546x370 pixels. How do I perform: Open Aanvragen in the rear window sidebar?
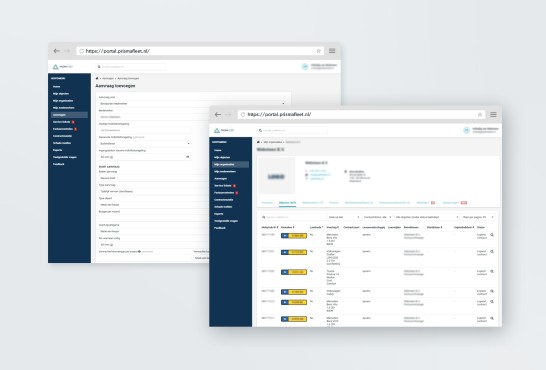tap(69, 115)
